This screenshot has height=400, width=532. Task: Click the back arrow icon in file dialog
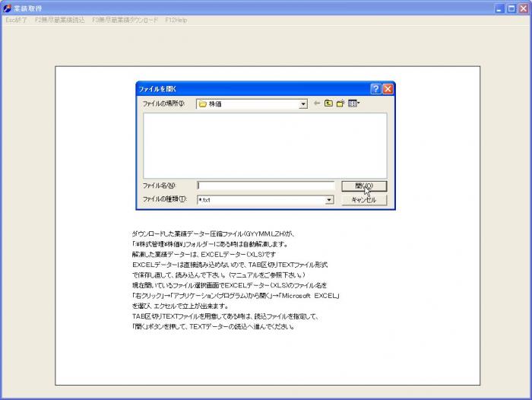coord(317,103)
